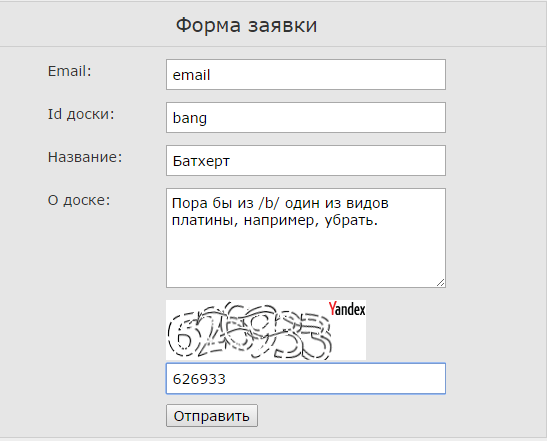
Task: Place cursor on word 'убрать' in description
Action: (x=349, y=220)
